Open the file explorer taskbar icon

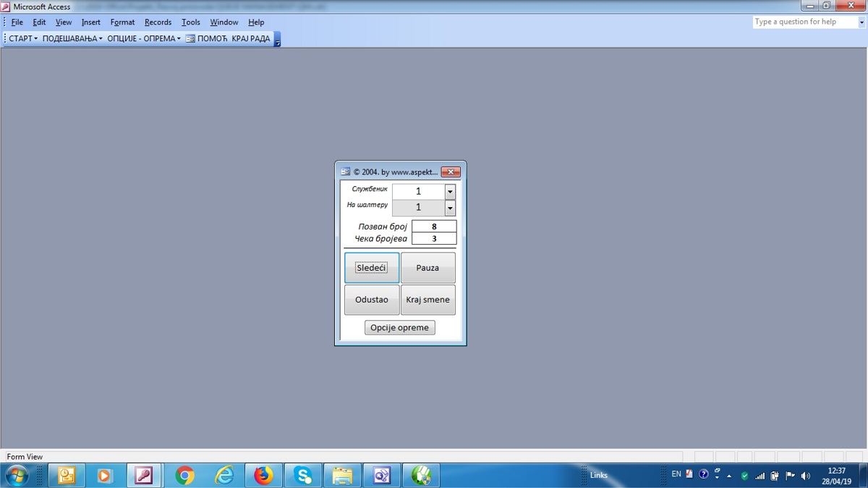click(341, 476)
